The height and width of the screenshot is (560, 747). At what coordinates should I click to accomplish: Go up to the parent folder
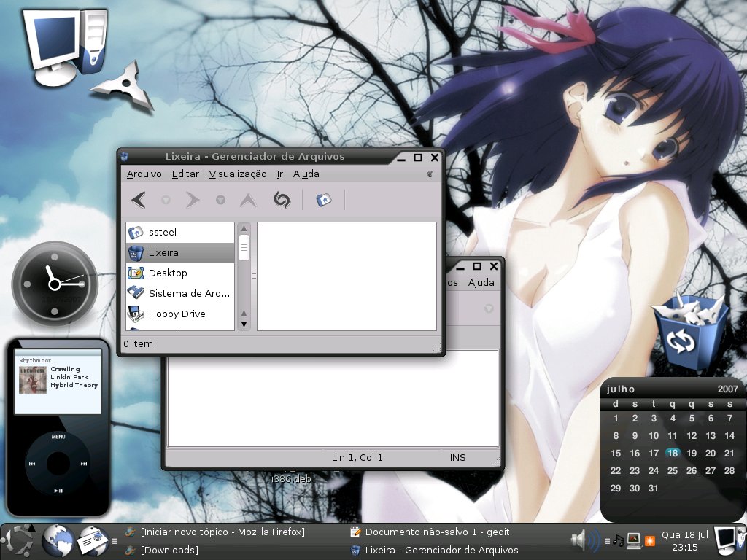248,200
